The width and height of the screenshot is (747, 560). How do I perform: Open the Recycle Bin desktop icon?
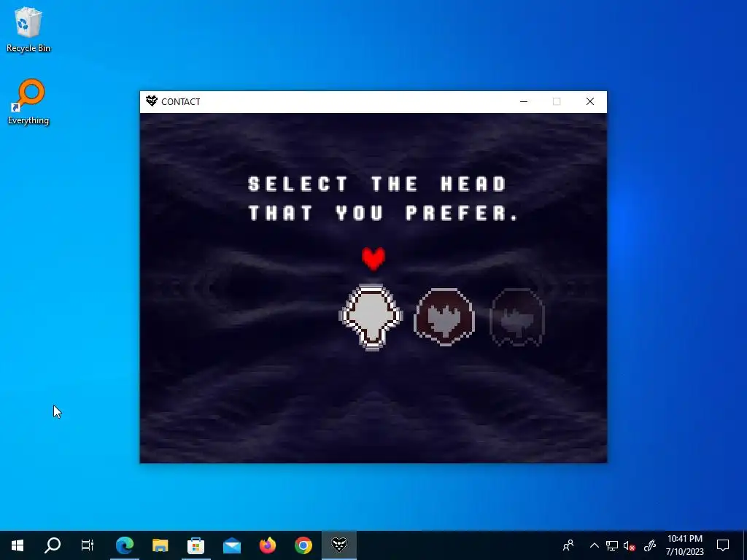[28, 29]
